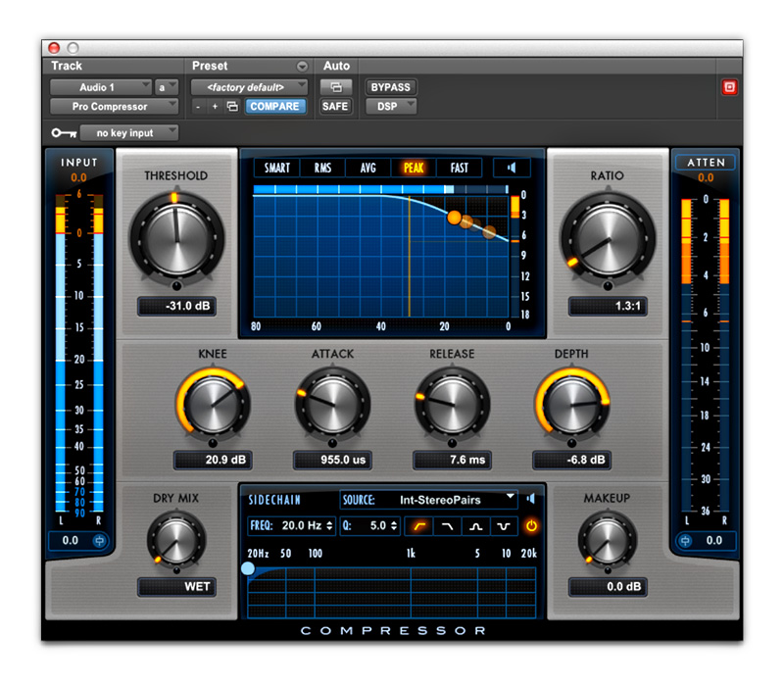Click the attenuation meter link icon
The image size is (784, 686).
pyautogui.click(x=685, y=541)
